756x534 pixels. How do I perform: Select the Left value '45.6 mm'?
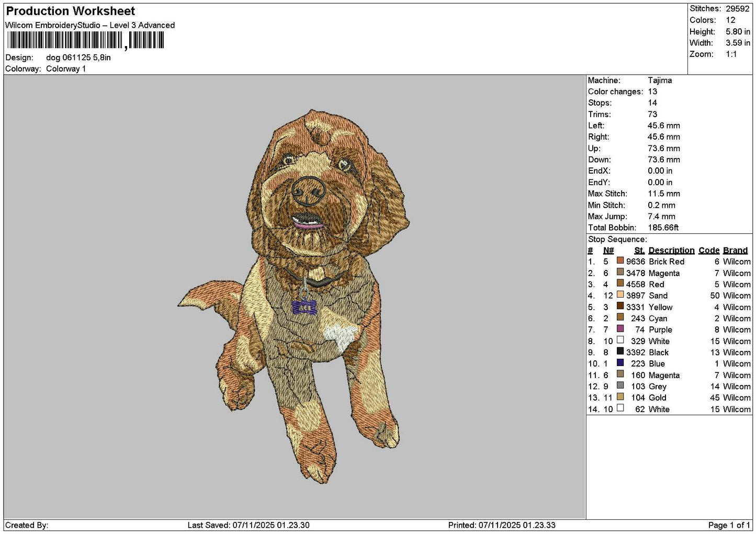pos(664,126)
